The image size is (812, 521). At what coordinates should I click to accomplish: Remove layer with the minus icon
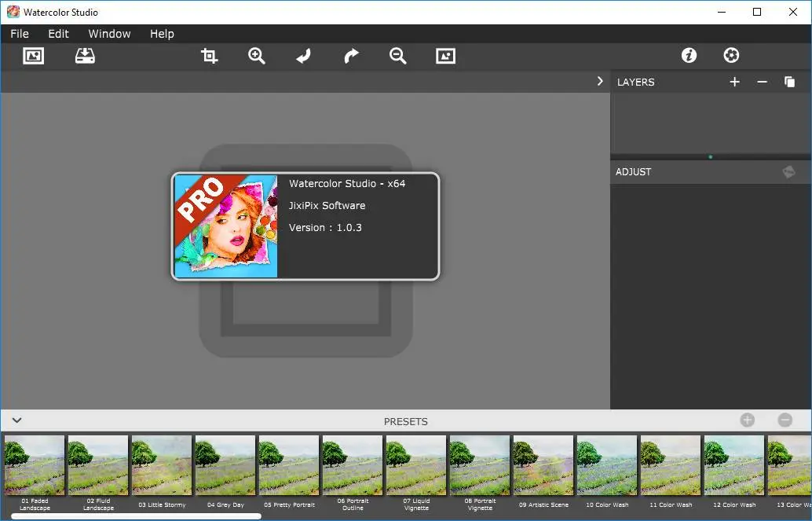coord(762,82)
